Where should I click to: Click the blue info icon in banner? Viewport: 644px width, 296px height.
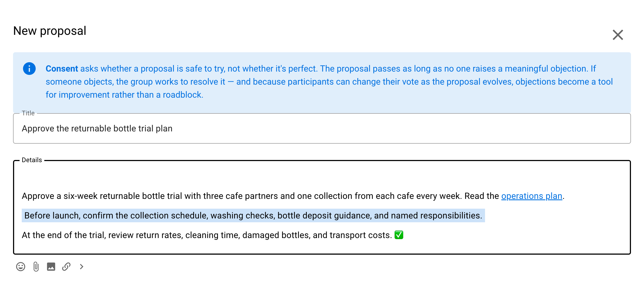[x=29, y=69]
